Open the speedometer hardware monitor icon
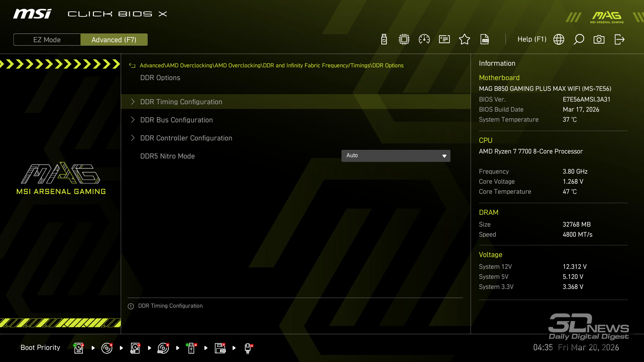Screen dimensions: 644x362 coord(424,40)
